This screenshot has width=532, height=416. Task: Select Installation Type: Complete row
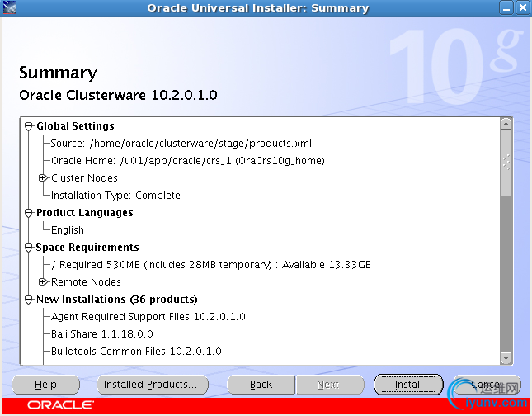click(x=115, y=196)
